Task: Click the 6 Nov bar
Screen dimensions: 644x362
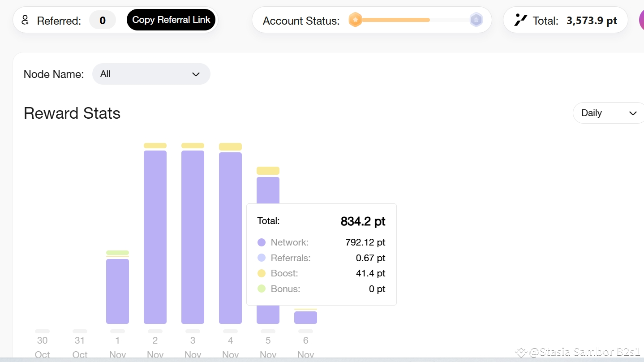Action: pyautogui.click(x=305, y=317)
